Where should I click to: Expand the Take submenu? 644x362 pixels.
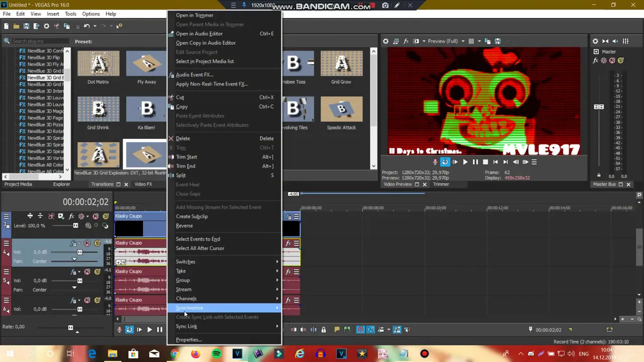coord(224,271)
